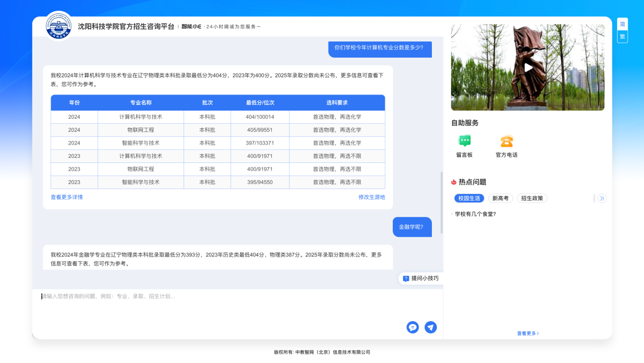Click the Shenyang Institute of Technology logo
Image resolution: width=644 pixels, height=363 pixels.
[x=59, y=25]
